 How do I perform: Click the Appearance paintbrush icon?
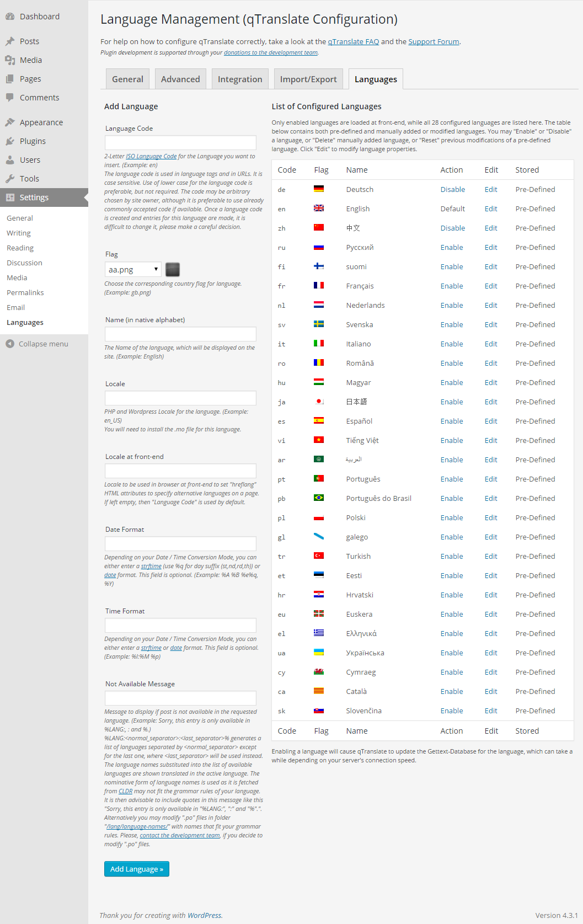pos(10,122)
